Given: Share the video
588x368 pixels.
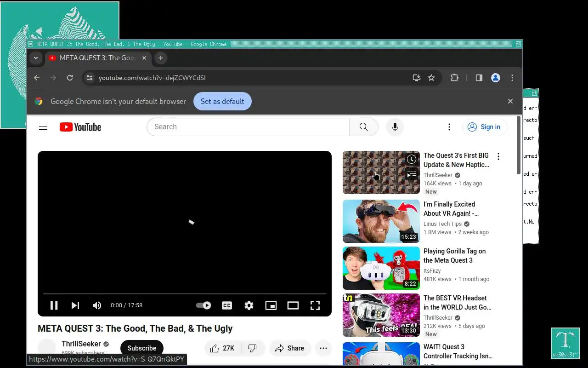Looking at the screenshot, I should tap(290, 348).
